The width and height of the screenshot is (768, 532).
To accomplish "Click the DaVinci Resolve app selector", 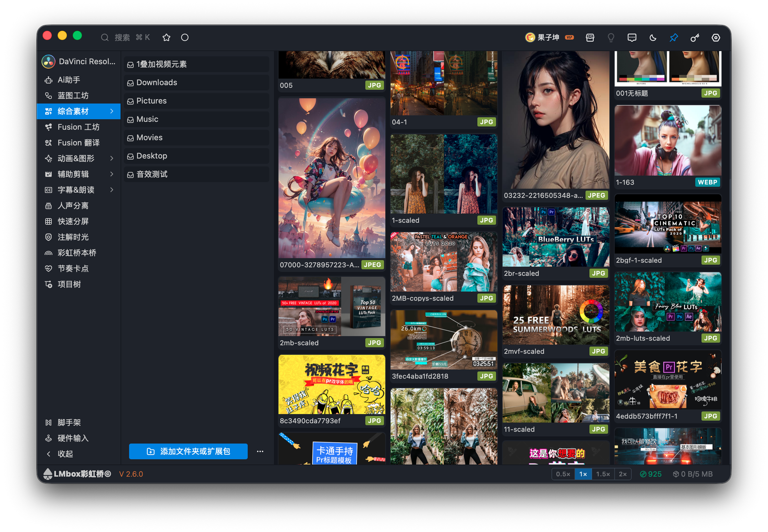I will (79, 61).
